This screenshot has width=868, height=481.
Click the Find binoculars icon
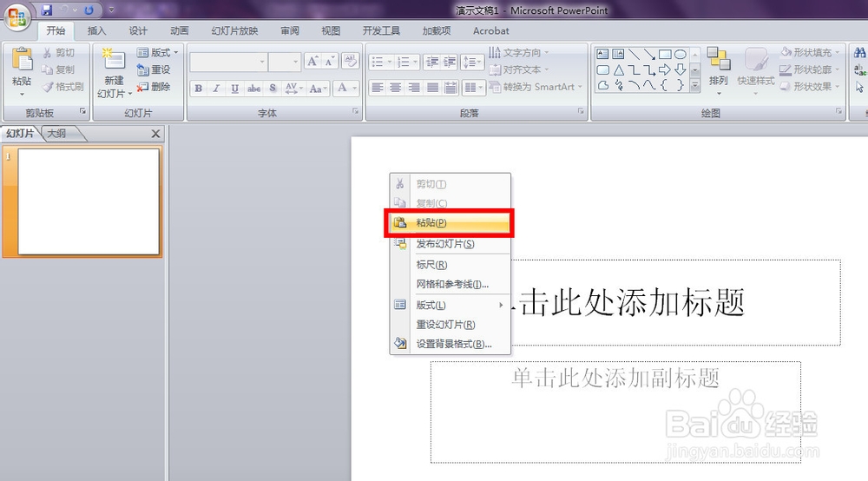[x=860, y=53]
